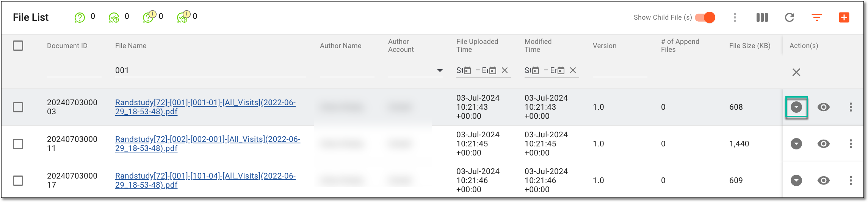Click the pending query bubble with warning
This screenshot has width=868, height=202.
(149, 17)
